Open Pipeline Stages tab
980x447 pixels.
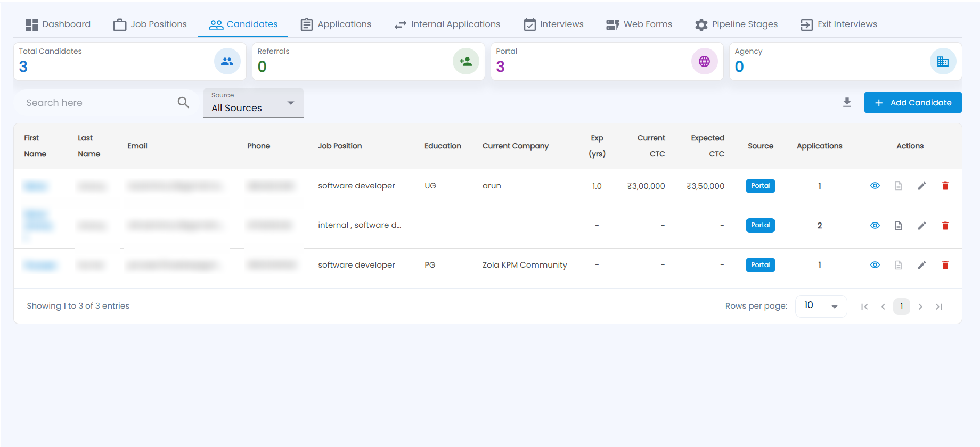coord(737,24)
